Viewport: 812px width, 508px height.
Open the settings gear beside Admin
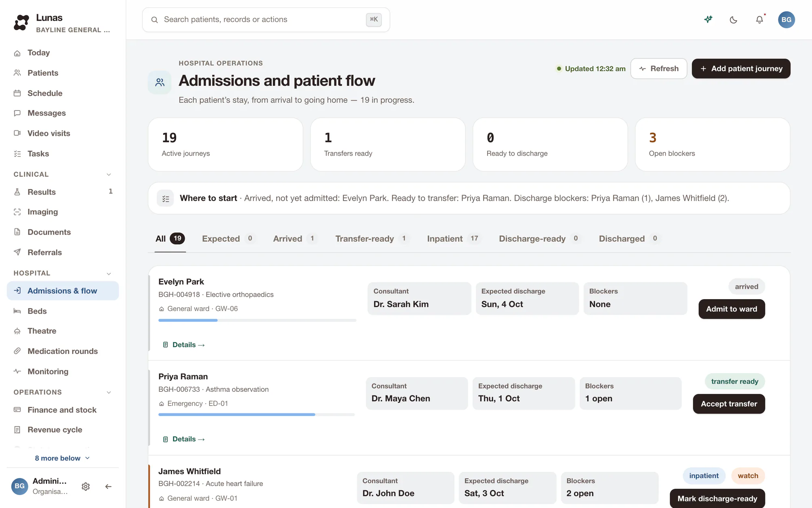click(x=86, y=486)
